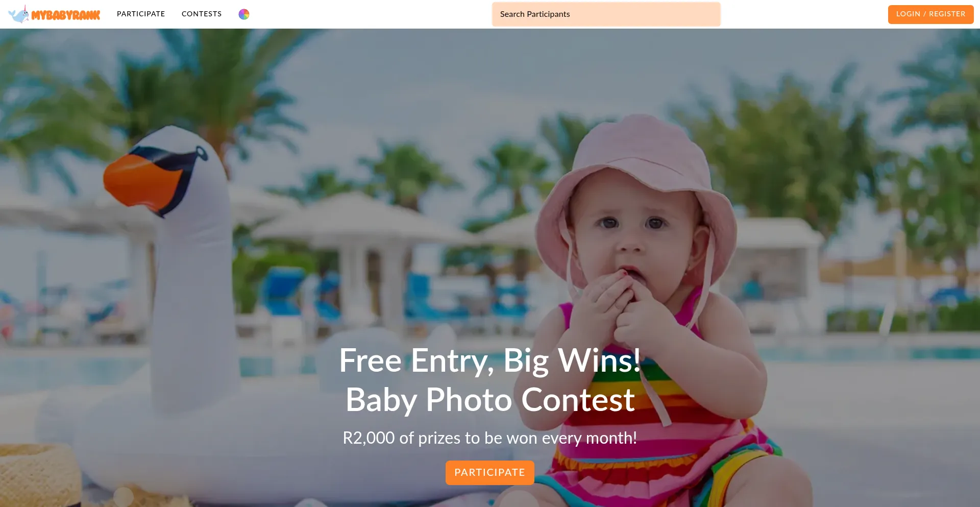The image size is (980, 507).
Task: Click the "Free Entry, Big Wins!" headline
Action: coord(489,360)
